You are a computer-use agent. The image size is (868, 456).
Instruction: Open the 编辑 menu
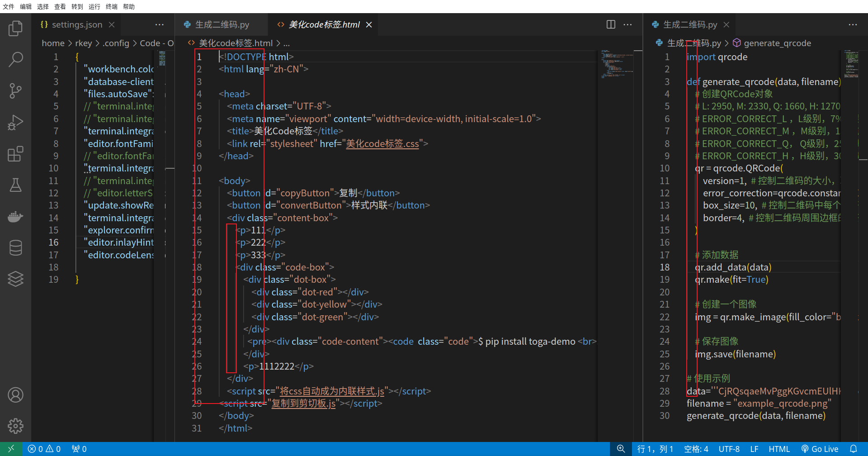tap(26, 6)
